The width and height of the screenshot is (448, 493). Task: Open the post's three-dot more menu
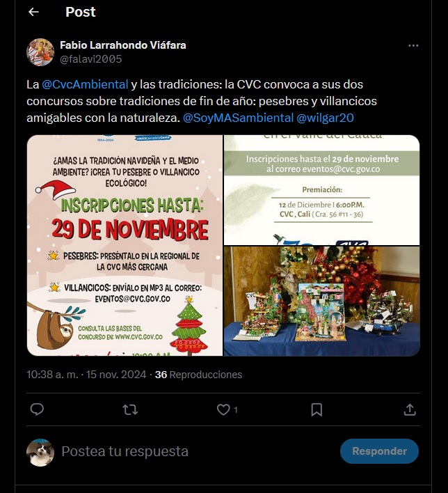(413, 45)
